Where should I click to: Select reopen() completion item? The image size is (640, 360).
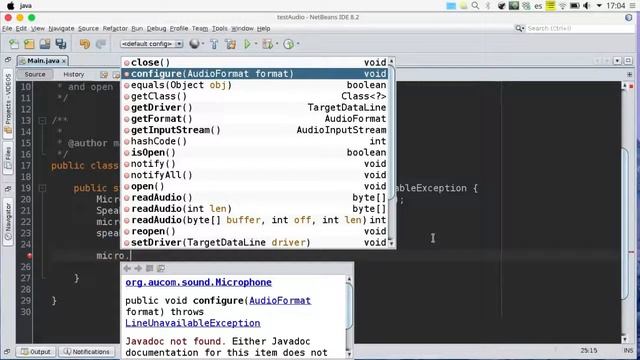254,231
